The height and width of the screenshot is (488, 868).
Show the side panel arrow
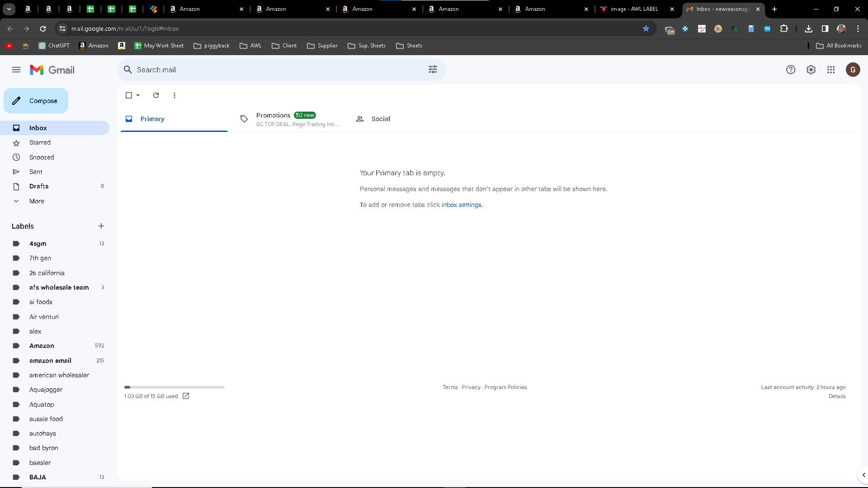point(863,475)
